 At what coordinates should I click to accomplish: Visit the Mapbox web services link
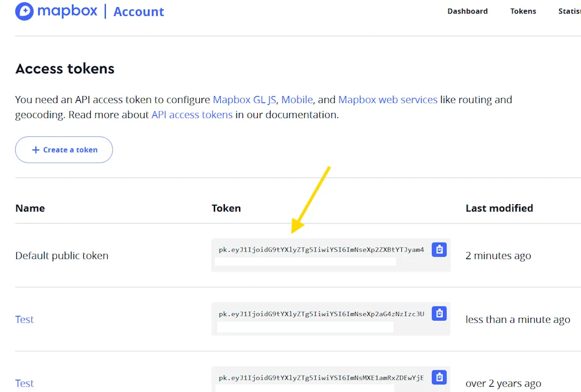click(388, 99)
